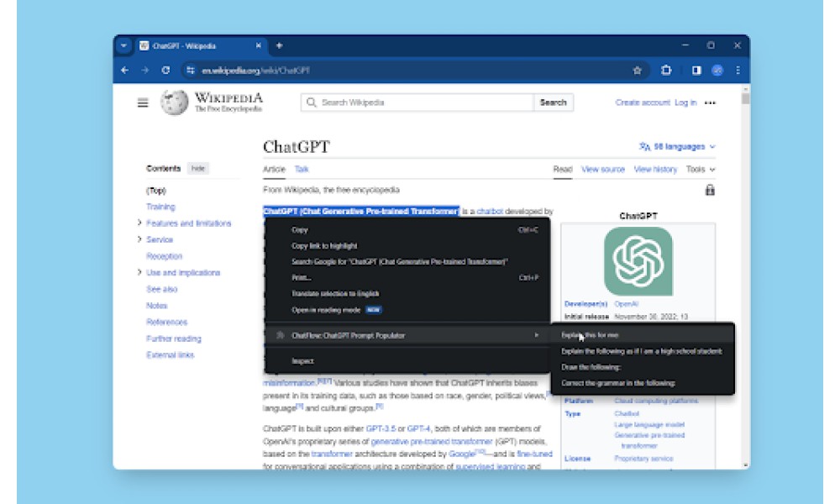The image size is (840, 504).
Task: Select Translate selection to English
Action: 407,293
